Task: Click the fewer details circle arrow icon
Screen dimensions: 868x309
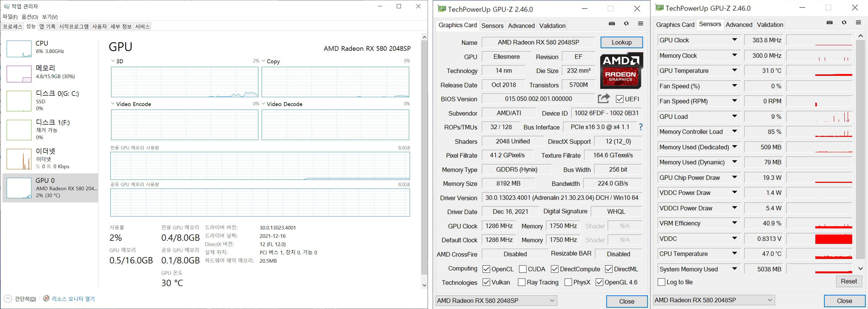Action: point(8,299)
